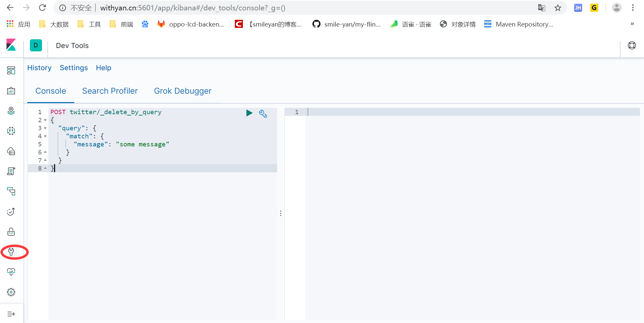This screenshot has height=323, width=644.
Task: Open the Baidu paw bookmark icon
Action: tap(145, 24)
